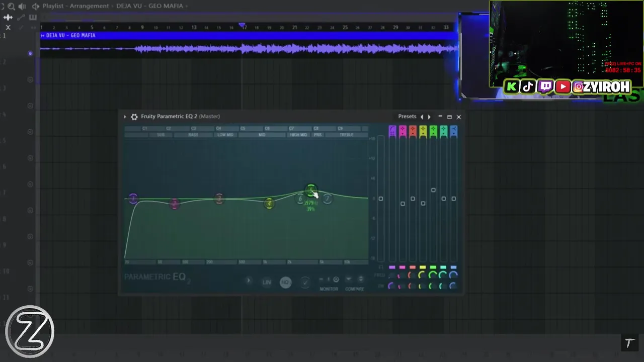Screen dimensions: 644x362
Task: Click the green band 5 FREQ knob
Action: click(x=432, y=275)
